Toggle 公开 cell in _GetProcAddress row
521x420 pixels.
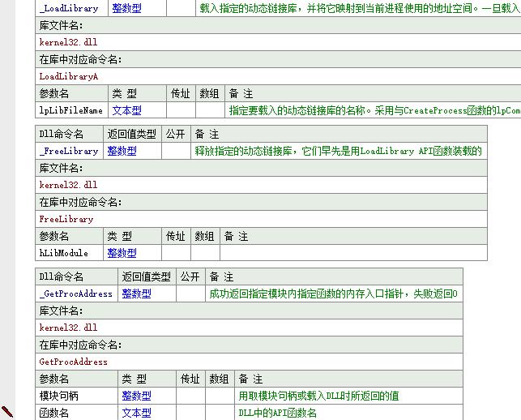[x=190, y=294]
